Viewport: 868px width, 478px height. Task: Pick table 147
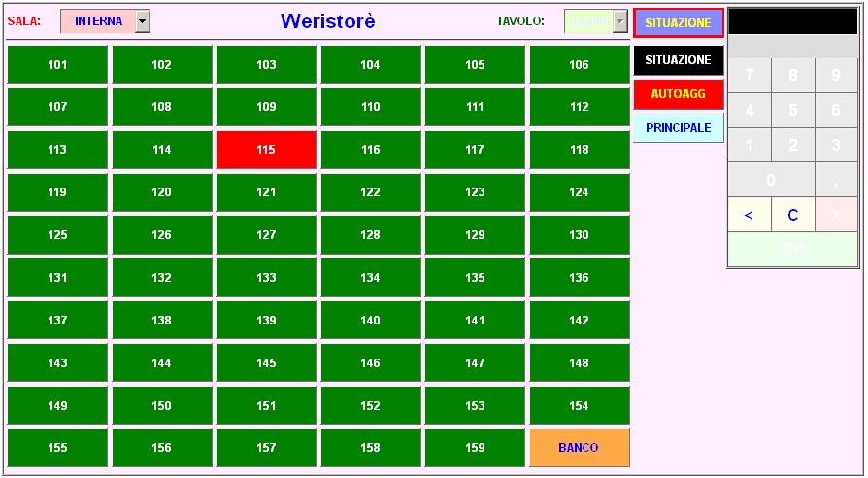click(475, 362)
